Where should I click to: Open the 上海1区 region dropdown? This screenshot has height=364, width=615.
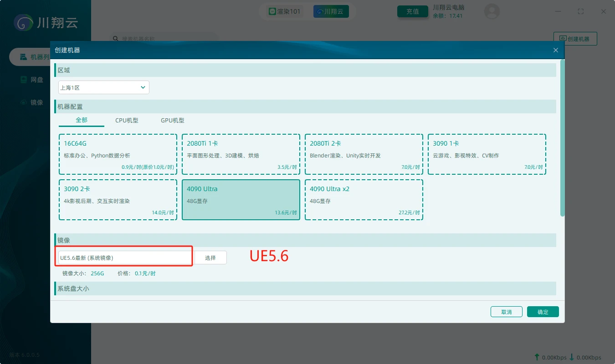tap(104, 87)
